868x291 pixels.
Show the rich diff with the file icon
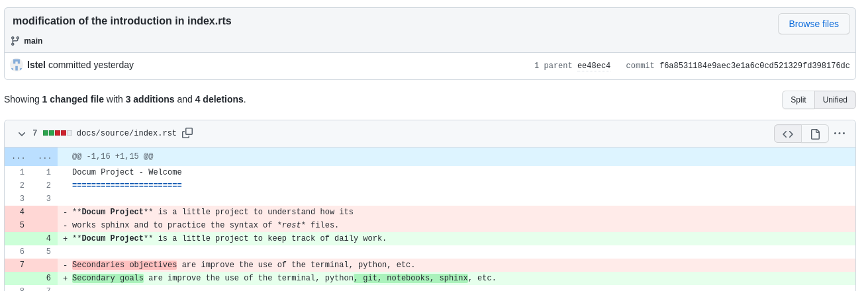click(x=815, y=134)
